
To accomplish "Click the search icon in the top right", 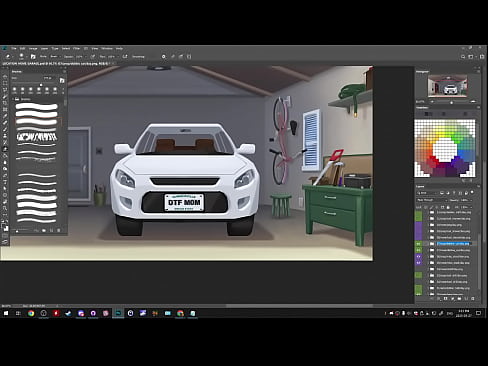I will [x=463, y=57].
